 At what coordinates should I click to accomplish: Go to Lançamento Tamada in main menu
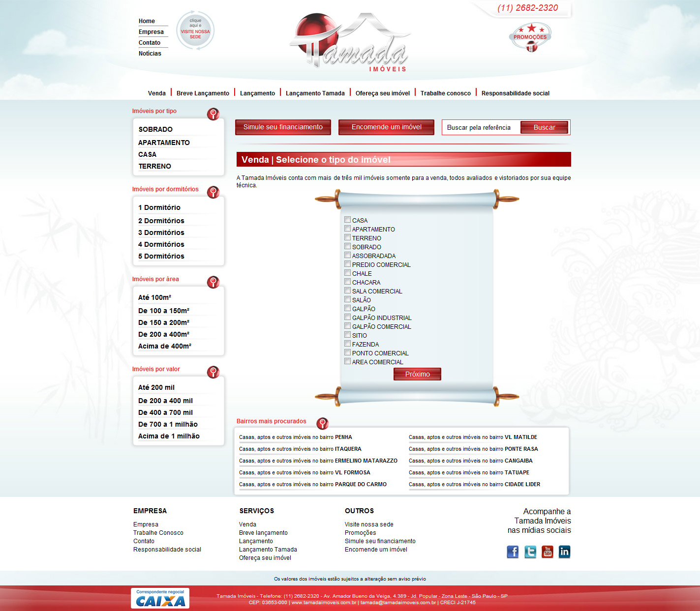[x=315, y=93]
